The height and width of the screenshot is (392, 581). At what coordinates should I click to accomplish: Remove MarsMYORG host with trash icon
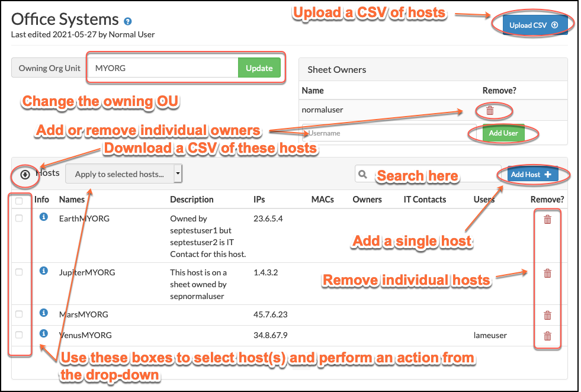pyautogui.click(x=547, y=315)
